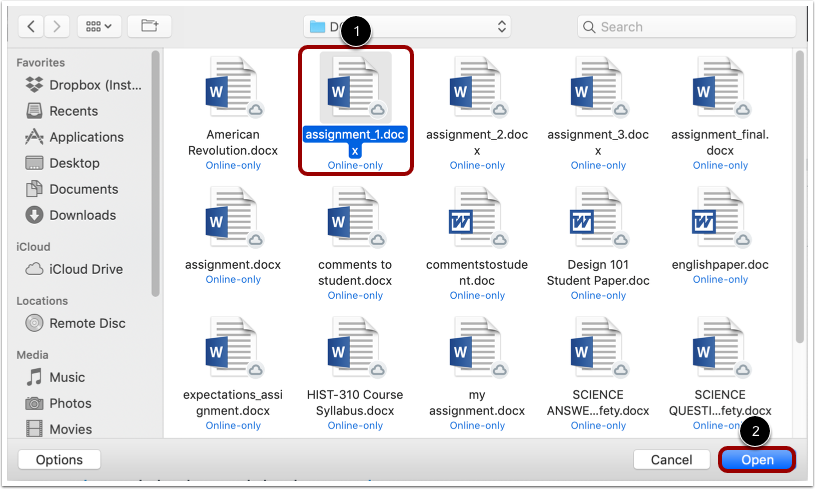815x489 pixels.
Task: Select the Design 101 Student Paper.doc icon
Action: [x=598, y=217]
